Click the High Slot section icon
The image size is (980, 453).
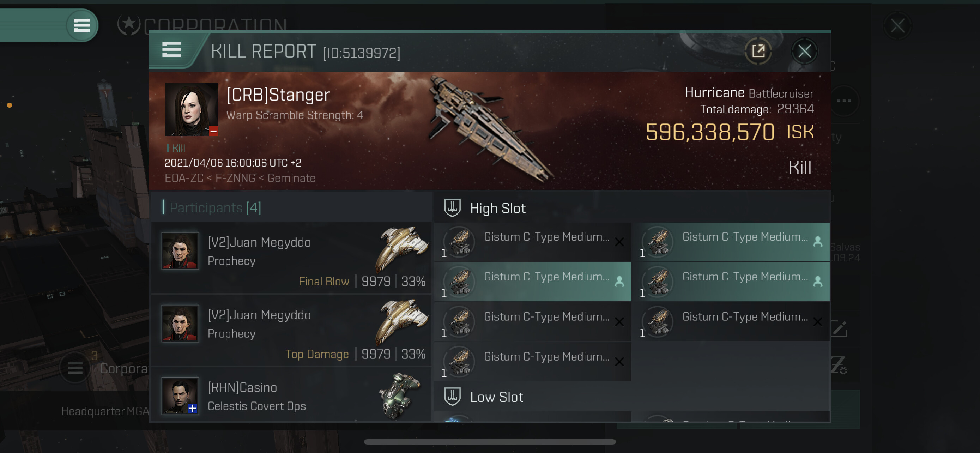pyautogui.click(x=452, y=208)
